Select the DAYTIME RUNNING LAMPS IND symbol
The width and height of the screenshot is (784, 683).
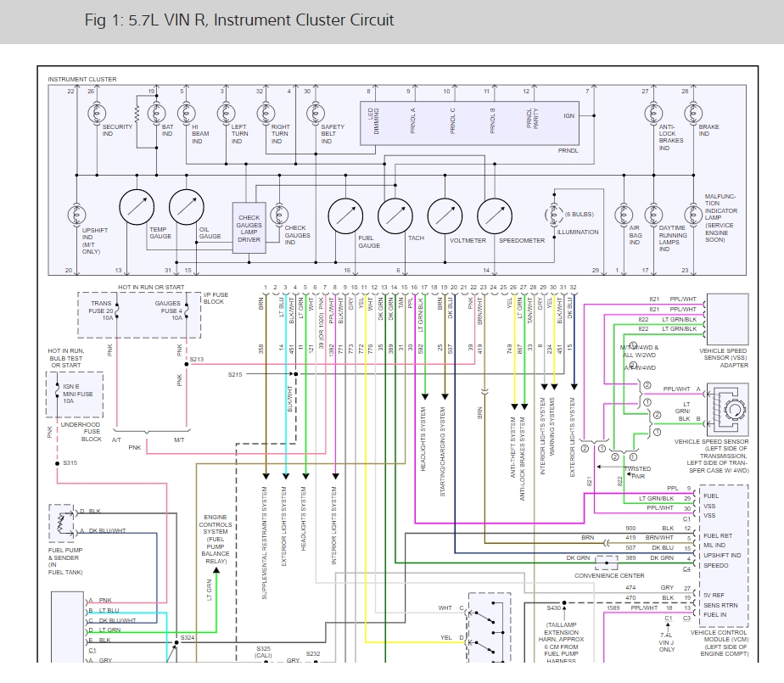point(654,216)
